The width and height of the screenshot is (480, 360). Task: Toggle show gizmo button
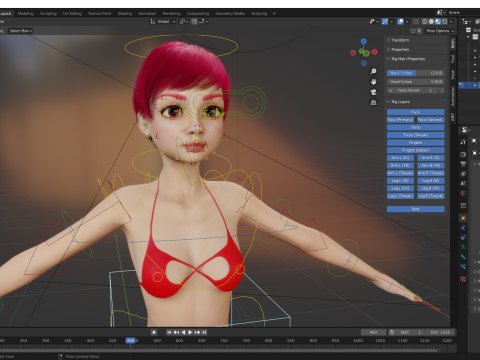[385, 21]
